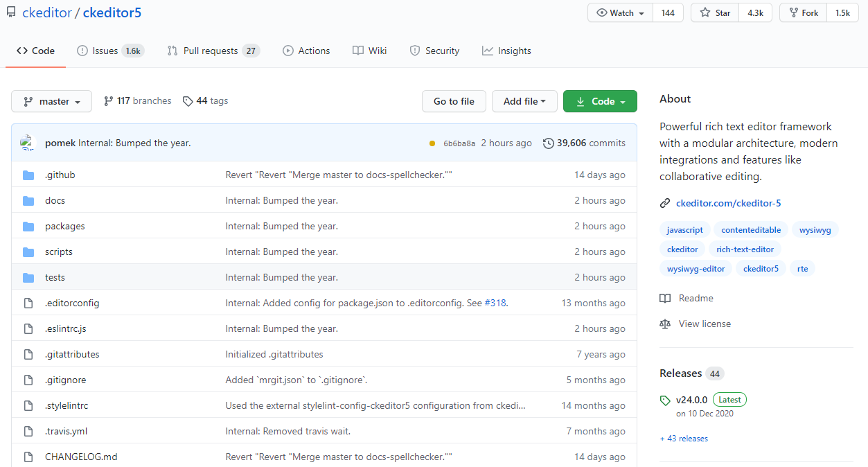Image resolution: width=868 pixels, height=467 pixels.
Task: Expand the Add file dropdown
Action: (x=524, y=101)
